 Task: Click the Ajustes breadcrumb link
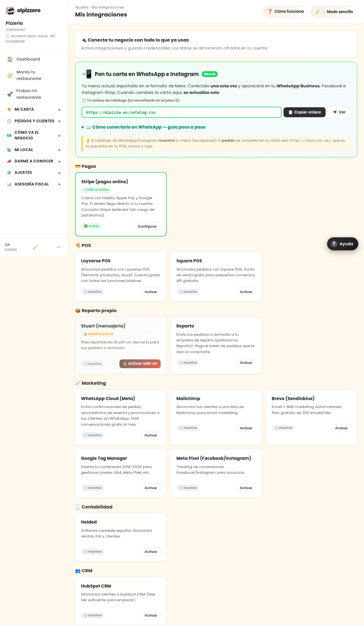82,7
